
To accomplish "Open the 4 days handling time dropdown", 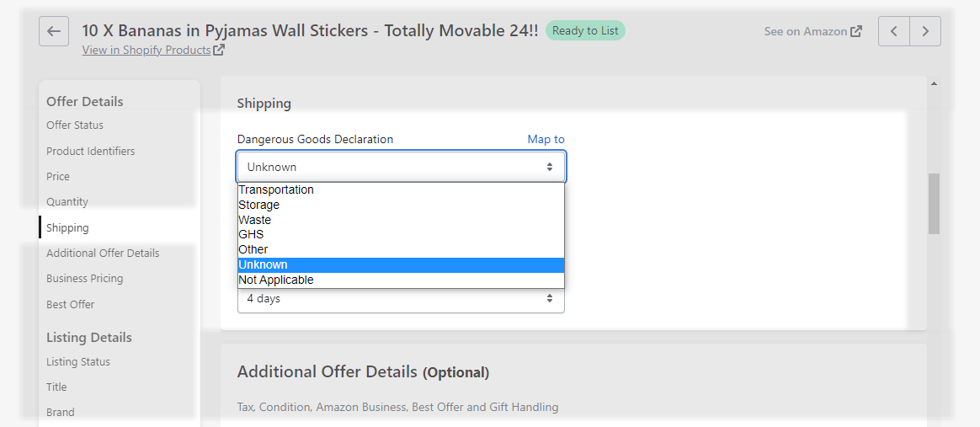I will pyautogui.click(x=401, y=300).
